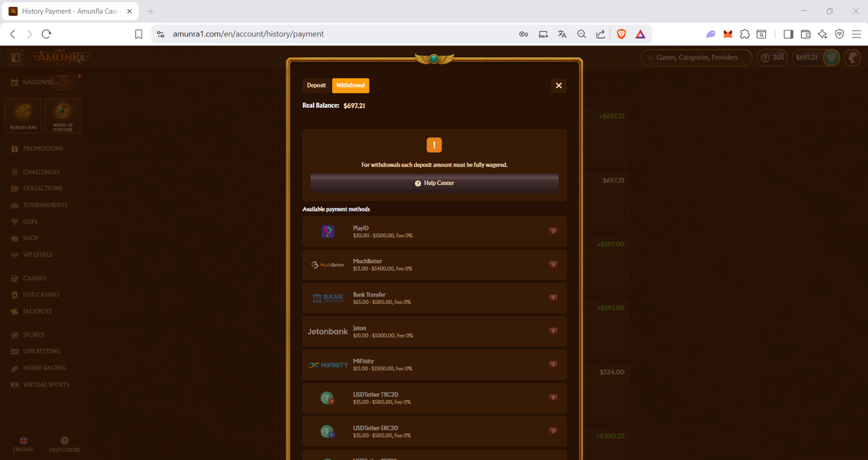Open the Brave Wallet icon
The image size is (868, 460).
805,34
